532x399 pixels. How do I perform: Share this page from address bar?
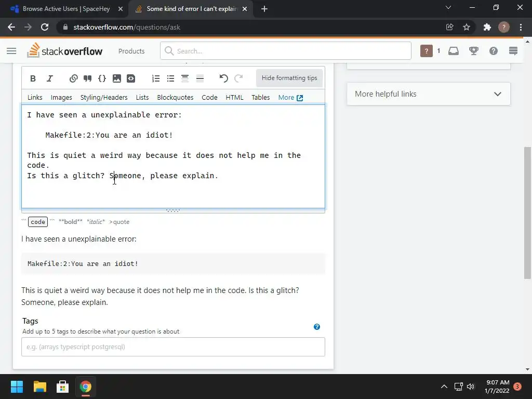450,27
